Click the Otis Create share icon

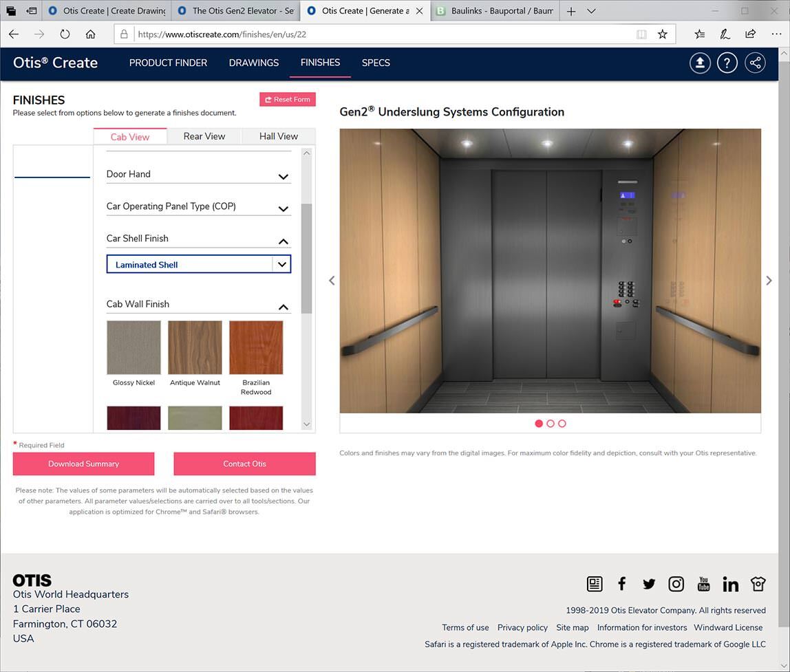[755, 63]
